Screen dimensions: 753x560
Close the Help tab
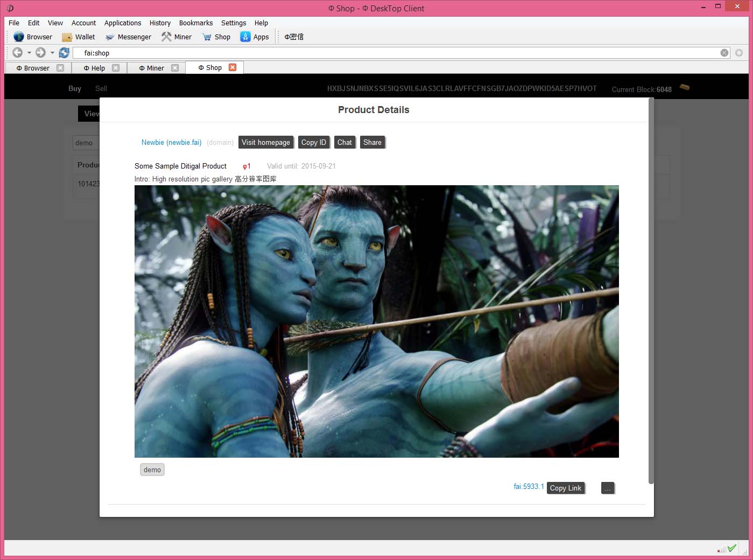[116, 68]
